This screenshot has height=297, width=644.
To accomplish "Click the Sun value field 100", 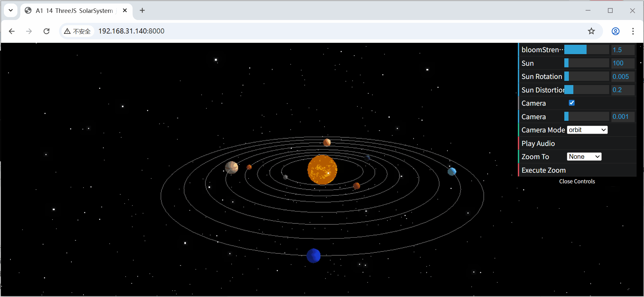I will pos(623,63).
